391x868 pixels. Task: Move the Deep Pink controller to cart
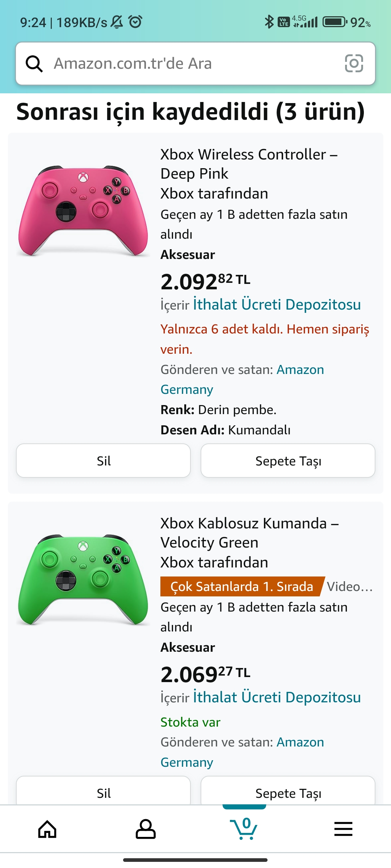[288, 461]
